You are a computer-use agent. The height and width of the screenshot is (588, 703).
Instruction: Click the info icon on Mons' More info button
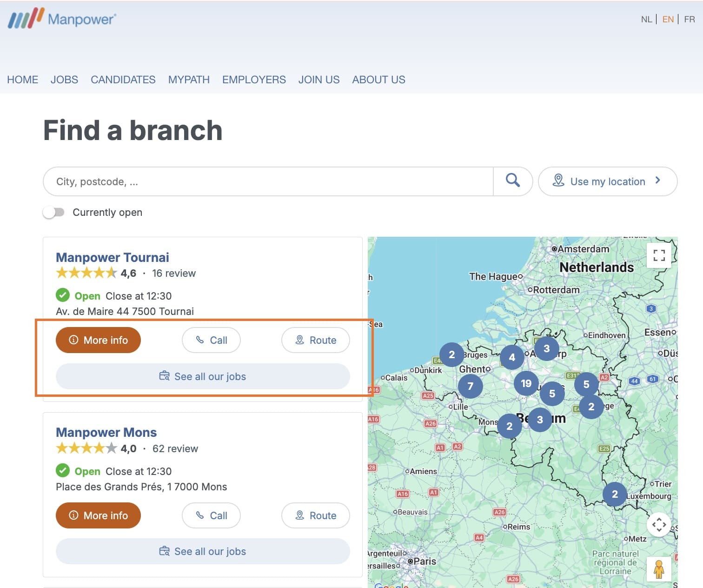[x=74, y=515]
